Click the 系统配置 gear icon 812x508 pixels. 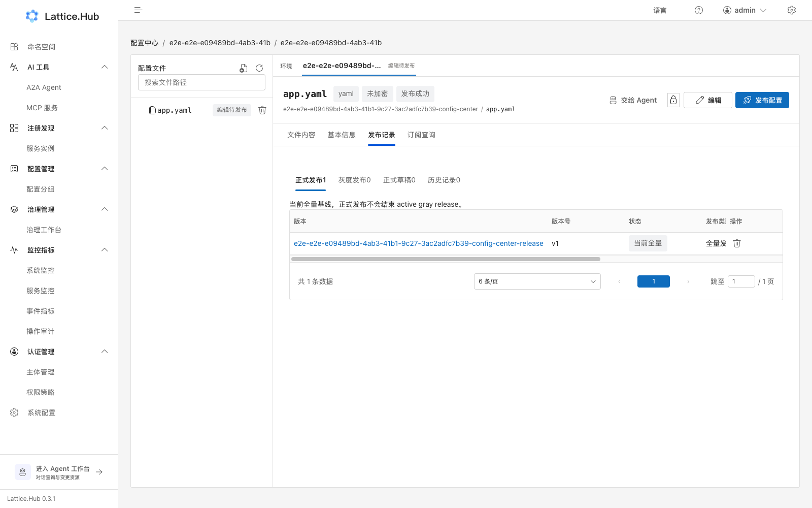14,412
